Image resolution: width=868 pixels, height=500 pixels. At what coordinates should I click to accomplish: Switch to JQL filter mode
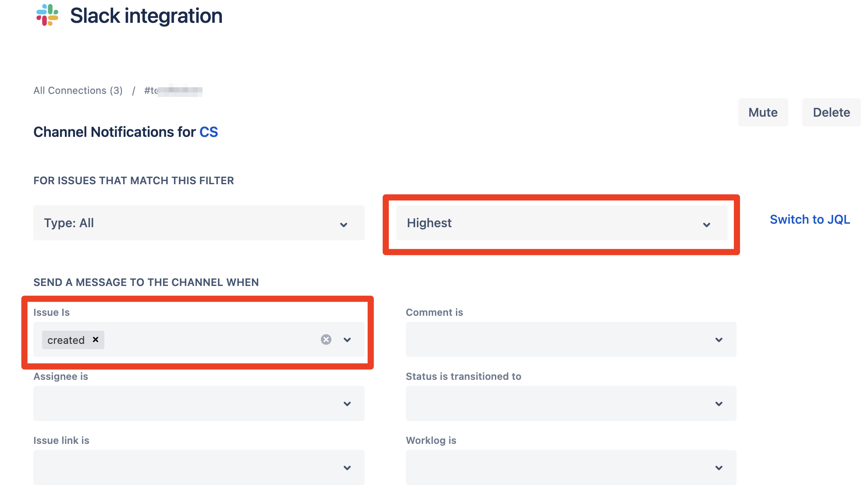[810, 219]
